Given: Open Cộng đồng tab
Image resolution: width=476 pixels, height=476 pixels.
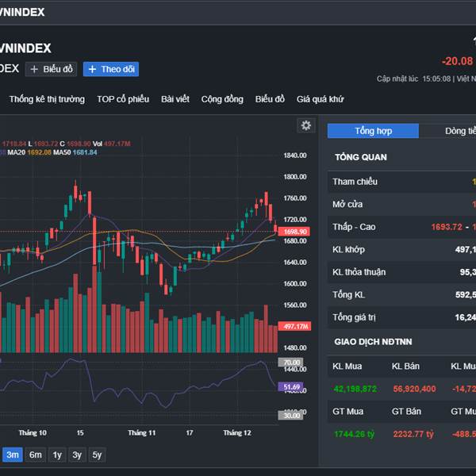Looking at the screenshot, I should coord(222,99).
